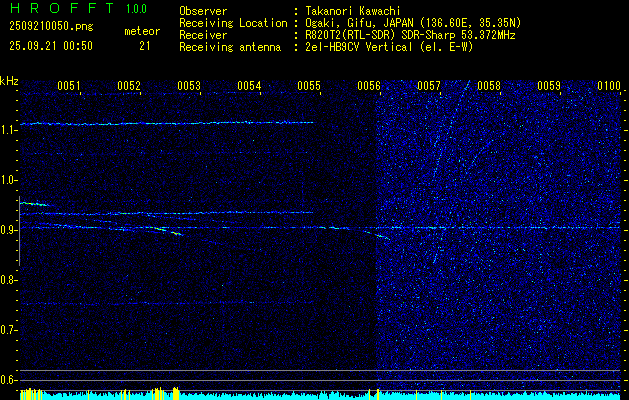Viewport: 629px width, 400px height.
Task: Click the 0058 time marker
Action: coord(489,85)
